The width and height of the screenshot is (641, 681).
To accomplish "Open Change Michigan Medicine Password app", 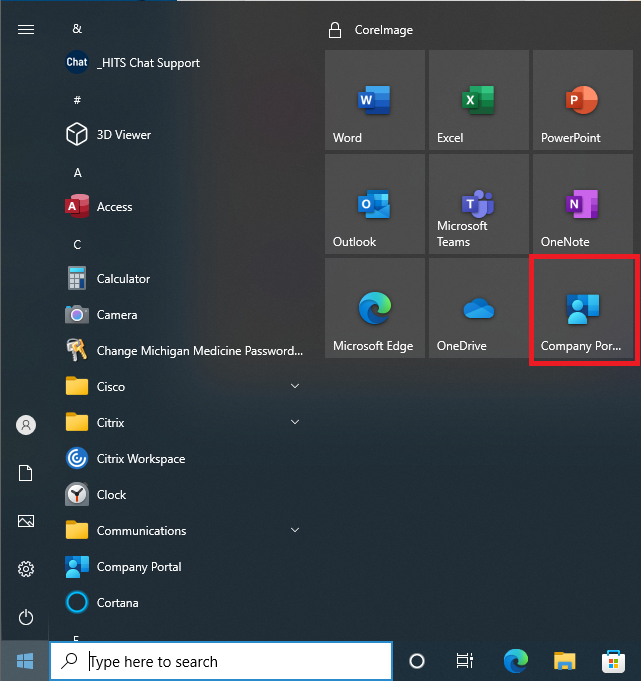I will tap(182, 350).
